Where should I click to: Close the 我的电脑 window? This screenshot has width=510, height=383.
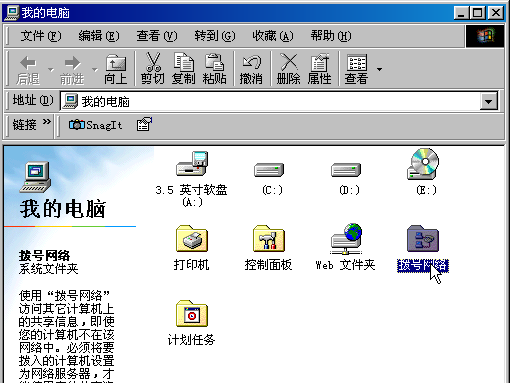point(496,13)
